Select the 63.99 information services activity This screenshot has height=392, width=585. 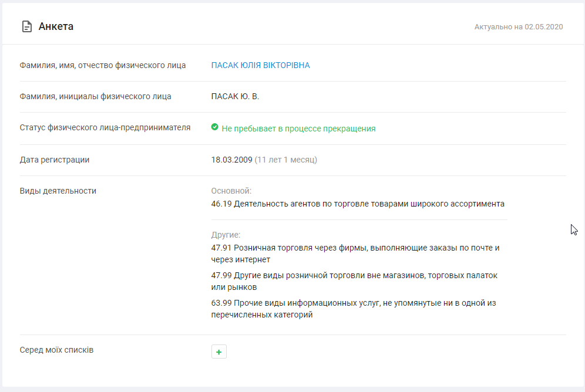click(354, 309)
